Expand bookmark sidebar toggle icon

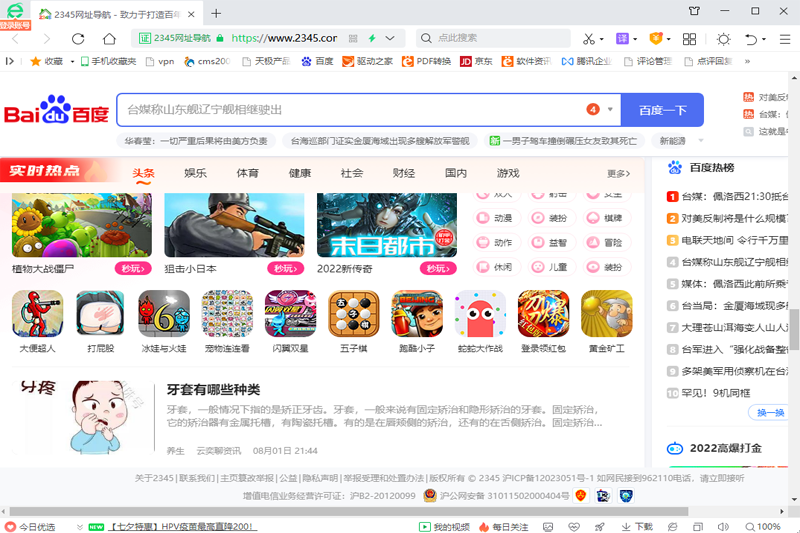9,61
